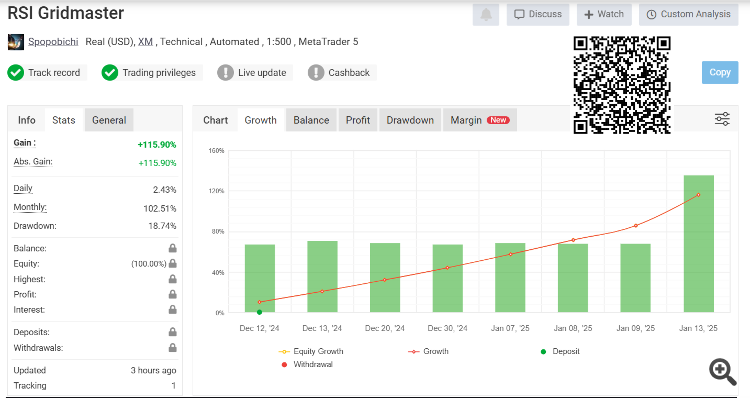The height and width of the screenshot is (398, 750).
Task: Open the Drawdown chart tab
Action: coord(410,120)
